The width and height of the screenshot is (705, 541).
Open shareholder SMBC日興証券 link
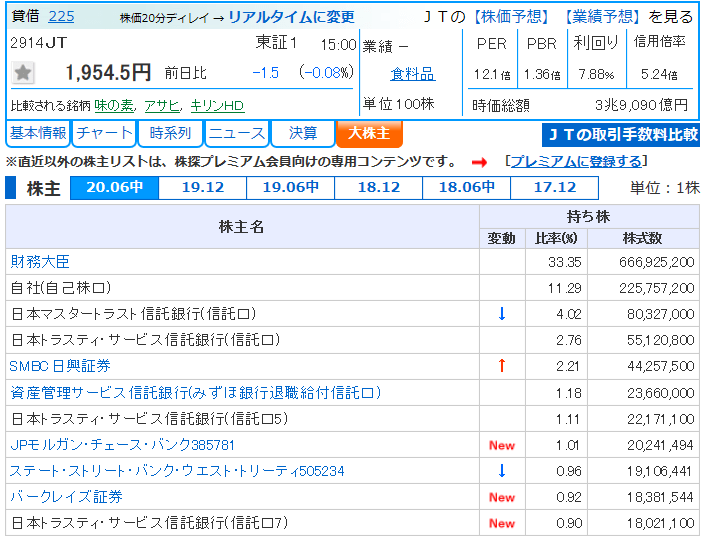(x=60, y=366)
